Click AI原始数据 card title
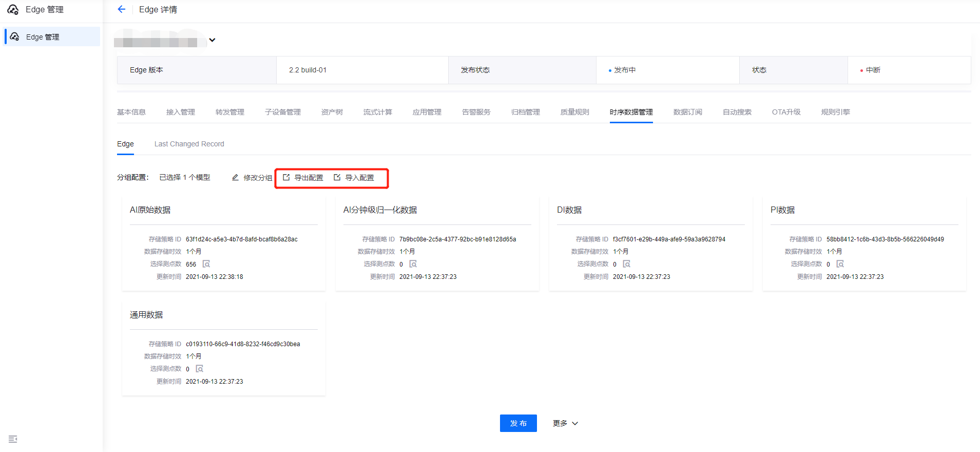980x452 pixels. click(x=150, y=210)
